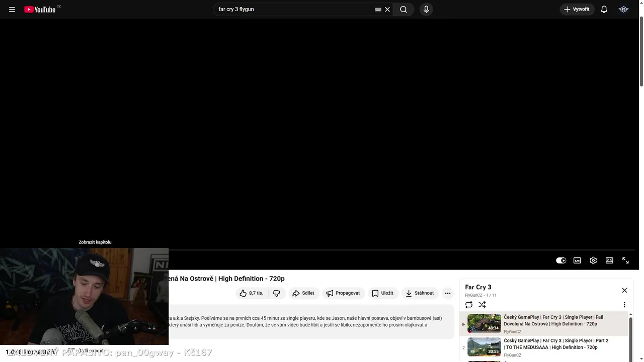
Task: Like the video with 8,7 tis.
Action: pos(252,293)
